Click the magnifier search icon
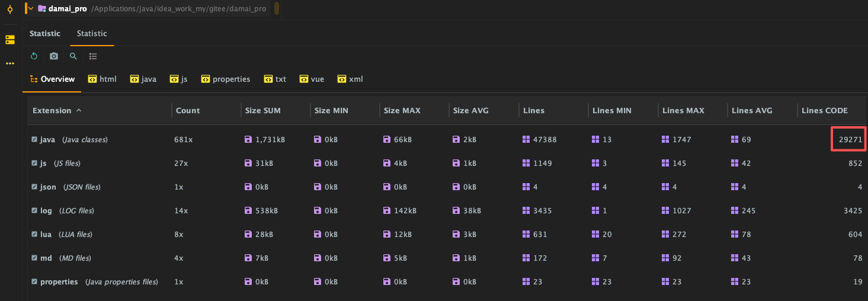The height and width of the screenshot is (301, 868). click(x=73, y=56)
